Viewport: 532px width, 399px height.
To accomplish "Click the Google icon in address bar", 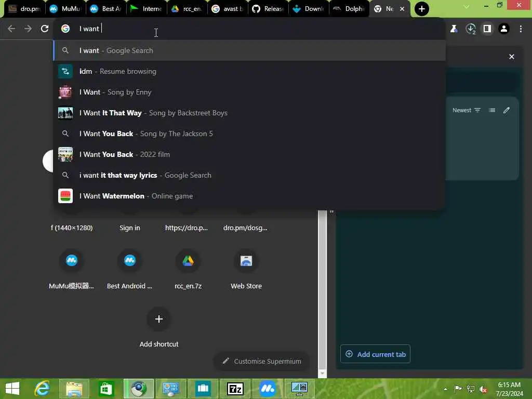I will click(x=65, y=29).
